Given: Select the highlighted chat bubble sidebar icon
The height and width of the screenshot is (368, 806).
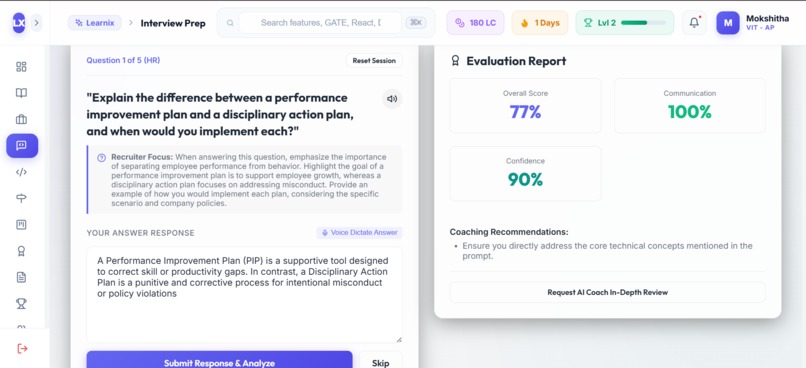Looking at the screenshot, I should 22,145.
